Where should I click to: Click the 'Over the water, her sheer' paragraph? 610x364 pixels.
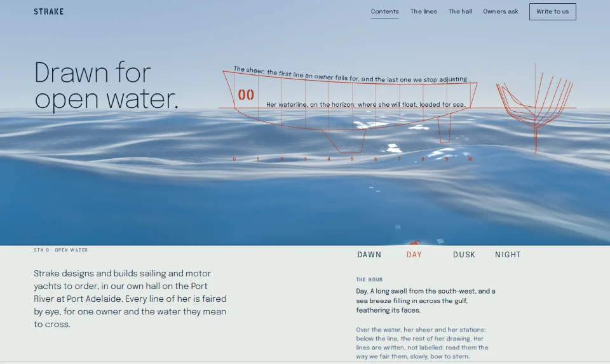(422, 343)
